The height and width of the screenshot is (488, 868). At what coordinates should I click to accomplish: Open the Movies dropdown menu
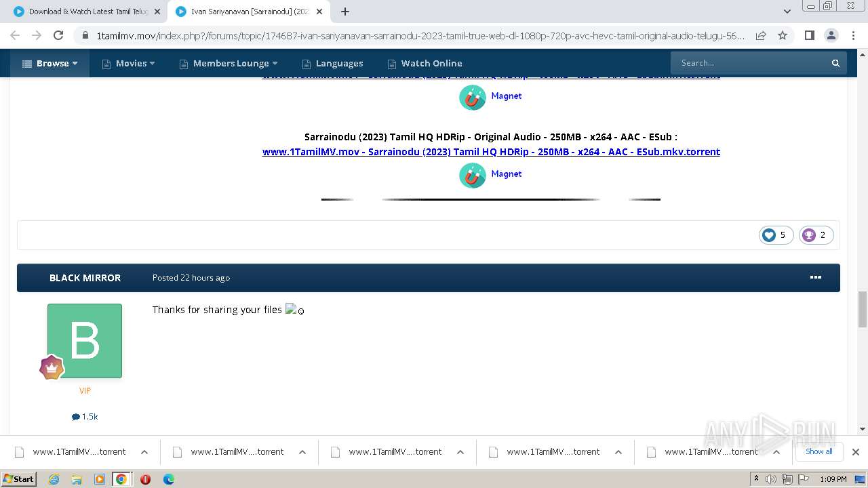(x=128, y=63)
